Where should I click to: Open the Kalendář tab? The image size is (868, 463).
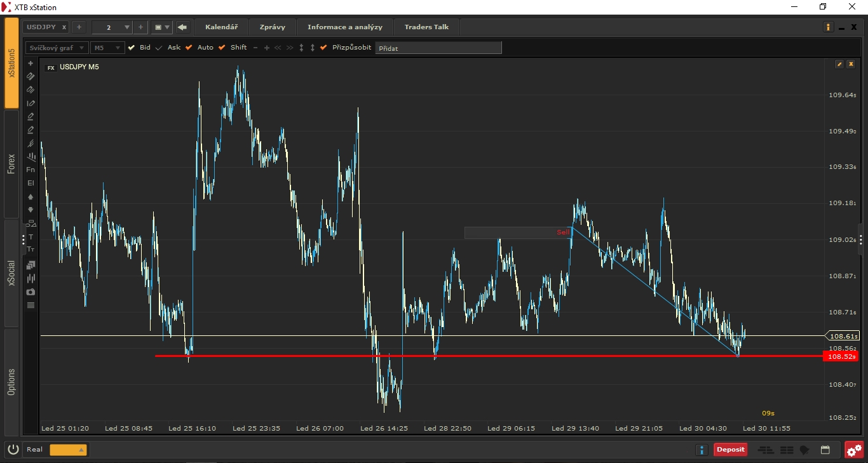221,27
